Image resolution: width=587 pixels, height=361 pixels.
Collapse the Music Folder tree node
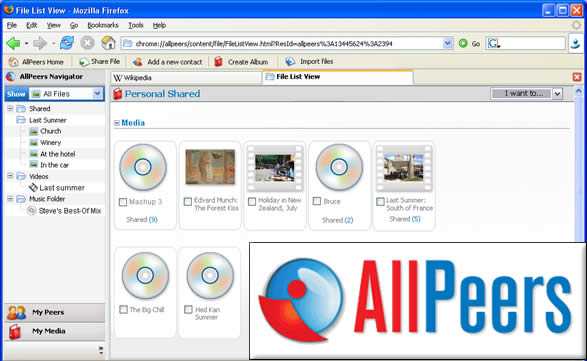click(10, 199)
